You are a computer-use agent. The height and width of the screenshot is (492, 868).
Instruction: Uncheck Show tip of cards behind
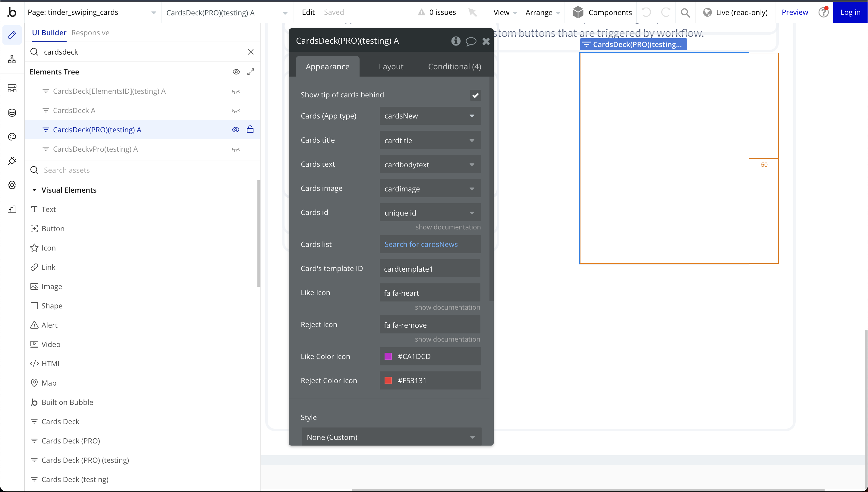click(x=475, y=95)
